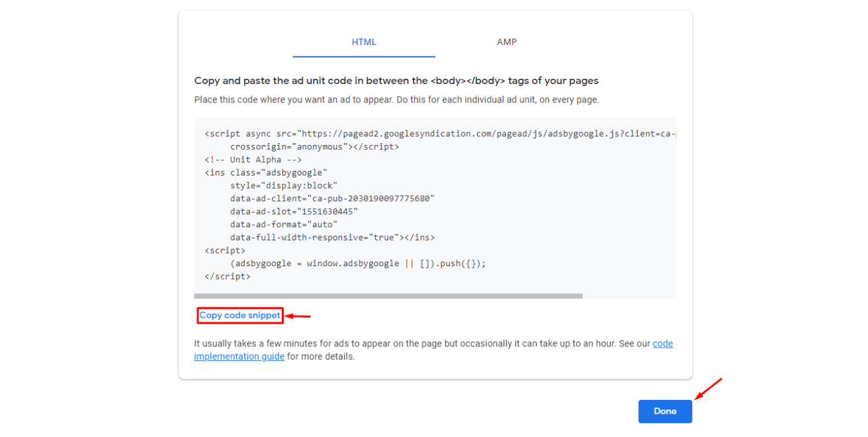Click the Unit Alpha comment line
The height and width of the screenshot is (437, 868).
point(253,159)
